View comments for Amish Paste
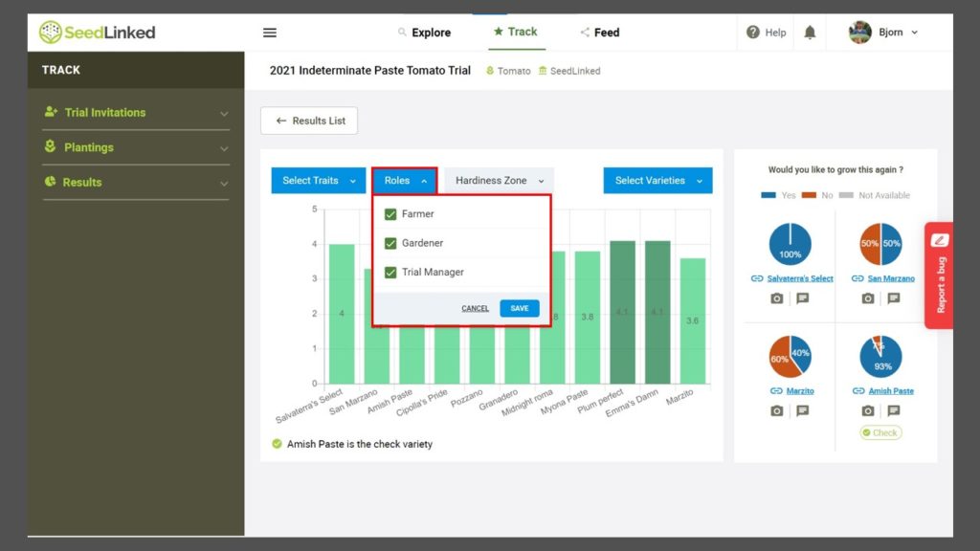This screenshot has height=551, width=980. tap(894, 411)
